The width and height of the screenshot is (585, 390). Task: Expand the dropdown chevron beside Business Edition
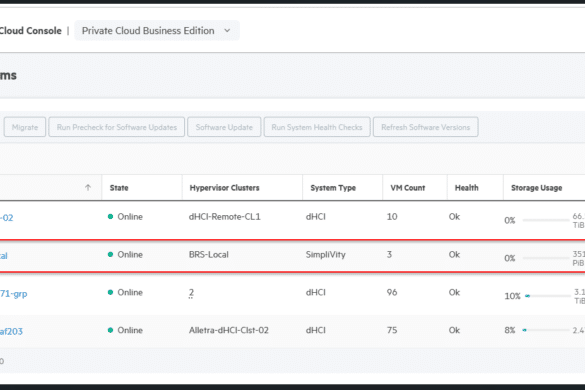227,31
